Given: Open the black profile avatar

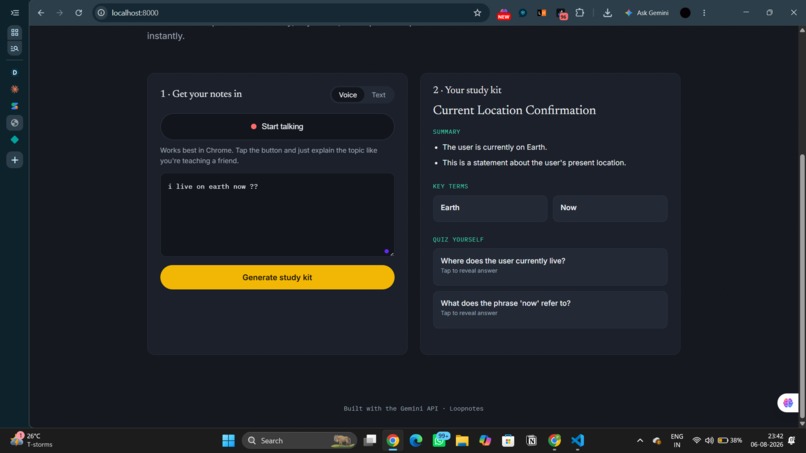Looking at the screenshot, I should [x=685, y=13].
